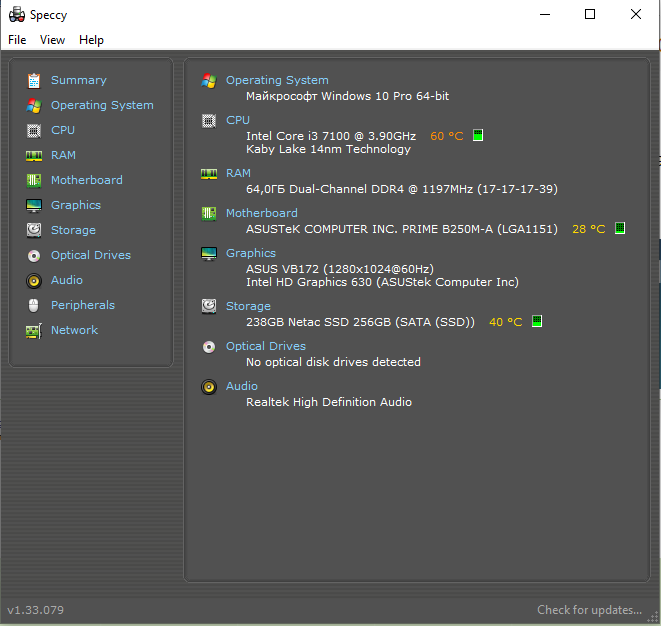This screenshot has height=626, width=661.
Task: Click the Graphics heading link in summary
Action: [251, 253]
